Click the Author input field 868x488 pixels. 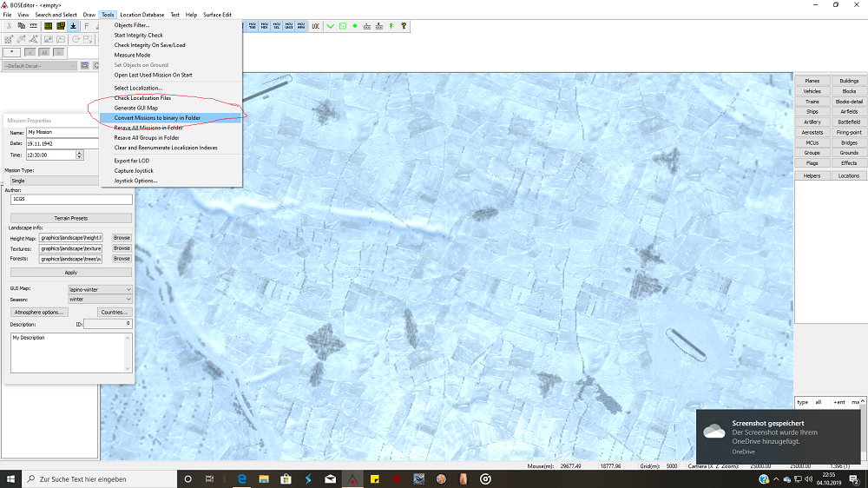(x=71, y=200)
